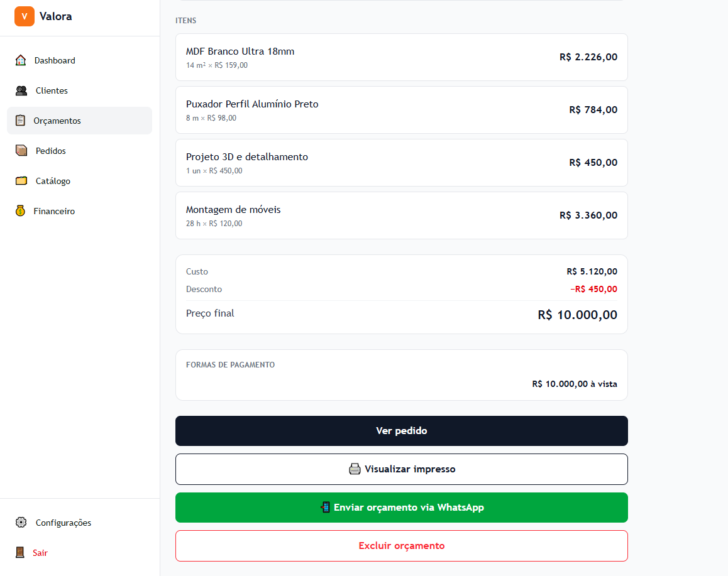Click the printer icon in Visualizar impresso

point(355,469)
